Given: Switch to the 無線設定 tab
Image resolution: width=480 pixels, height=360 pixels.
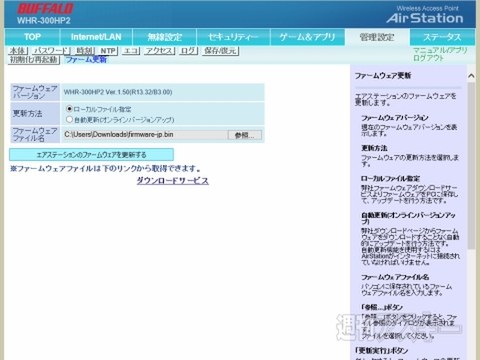Looking at the screenshot, I should click(165, 37).
